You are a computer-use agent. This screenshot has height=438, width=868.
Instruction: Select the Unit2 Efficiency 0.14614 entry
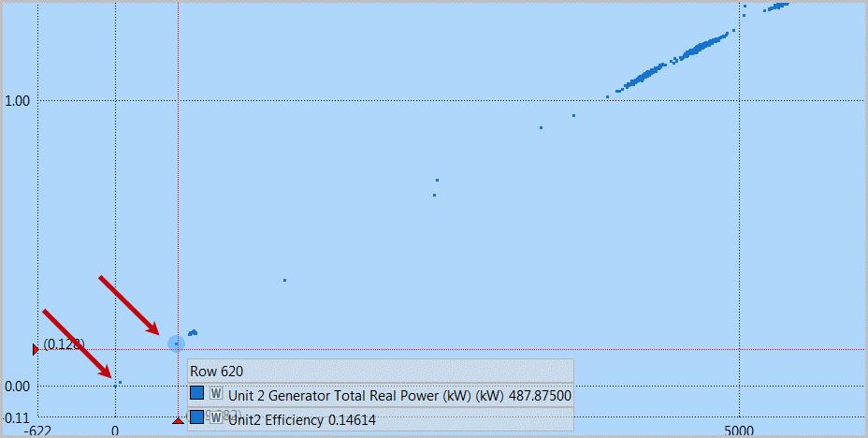click(301, 420)
